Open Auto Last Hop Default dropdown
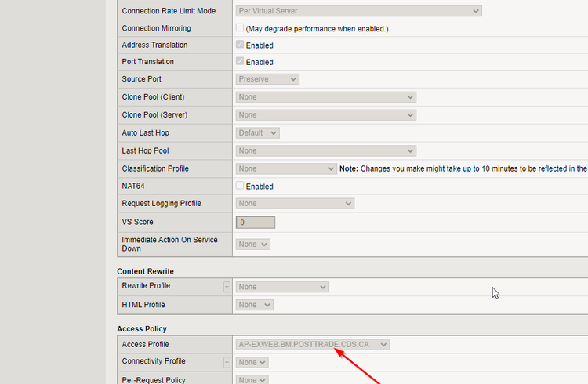The width and height of the screenshot is (588, 384). (x=257, y=133)
